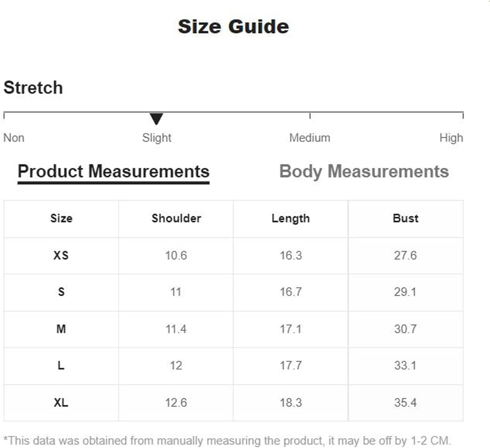Click the M size row label
The image size is (490, 448).
click(61, 329)
